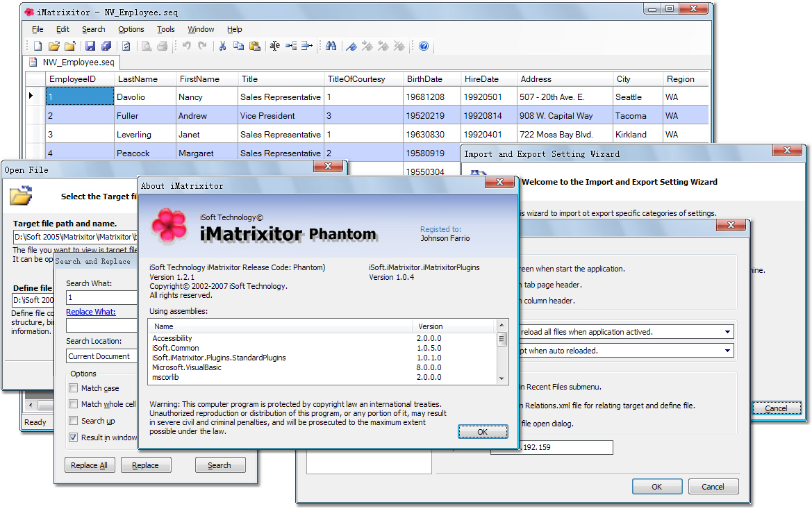Open the Tools menu

(x=166, y=30)
